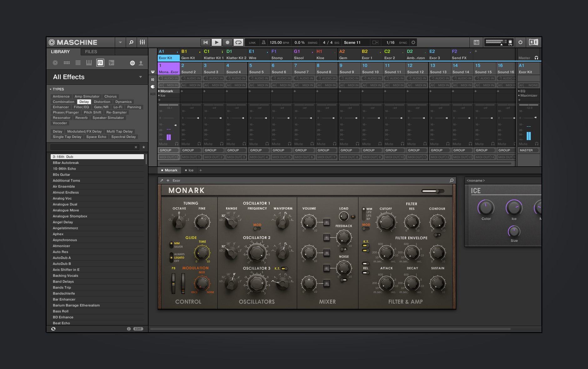This screenshot has height=369, width=588.
Task: Open the grid settings gear icon
Action: coord(413,43)
